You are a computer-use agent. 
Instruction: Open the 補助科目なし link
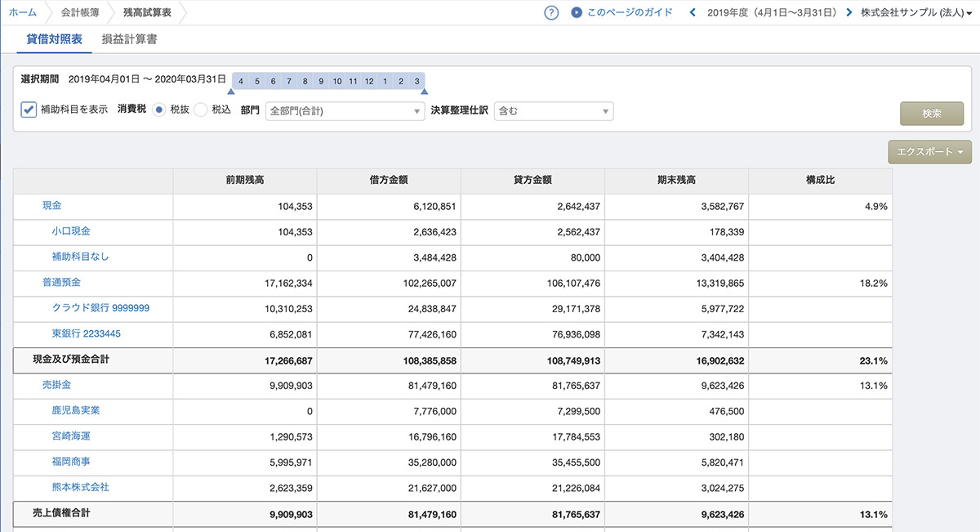pos(80,257)
